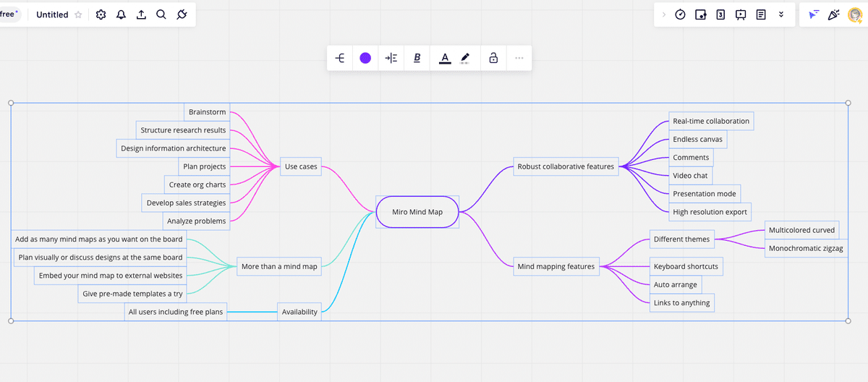The height and width of the screenshot is (382, 868).
Task: Select the Miro Mind Map central node
Action: (x=417, y=212)
